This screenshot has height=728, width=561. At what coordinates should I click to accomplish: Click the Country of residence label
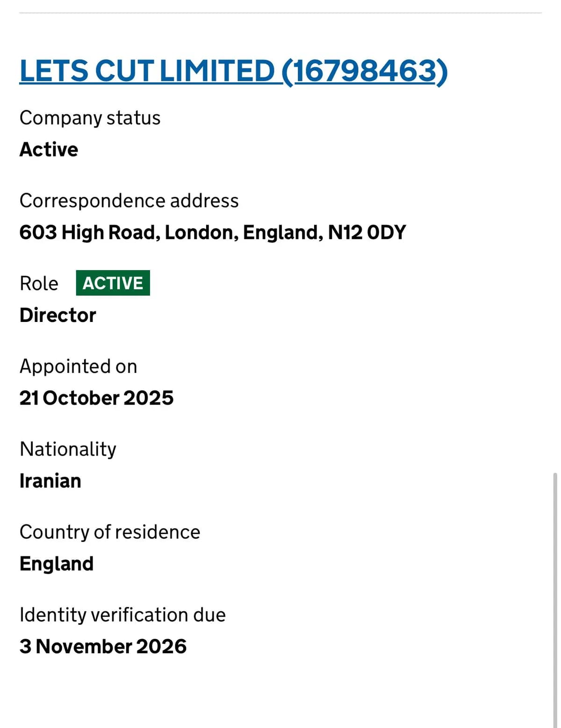110,532
